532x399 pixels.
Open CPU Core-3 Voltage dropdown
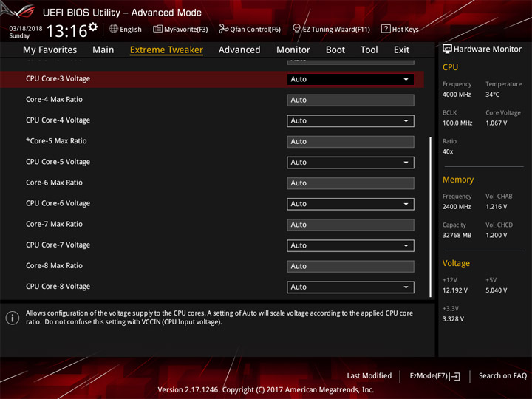tap(350, 79)
